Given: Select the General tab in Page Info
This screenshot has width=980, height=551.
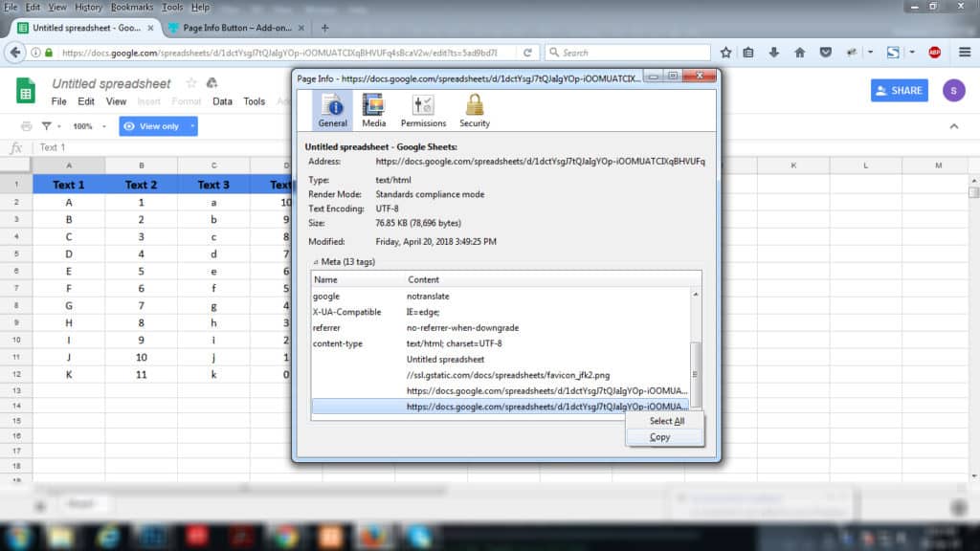Looking at the screenshot, I should (332, 111).
